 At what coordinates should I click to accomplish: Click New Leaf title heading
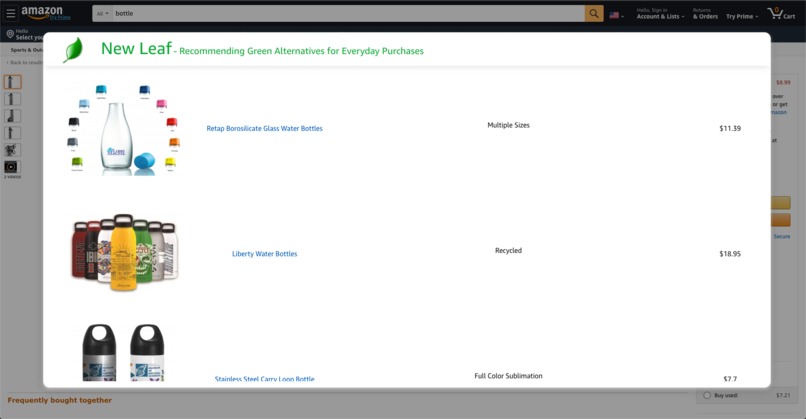136,48
